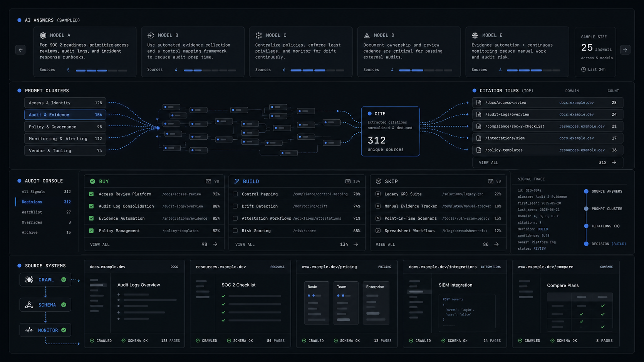Click the BUY green check icon
644x362 pixels.
point(92,181)
